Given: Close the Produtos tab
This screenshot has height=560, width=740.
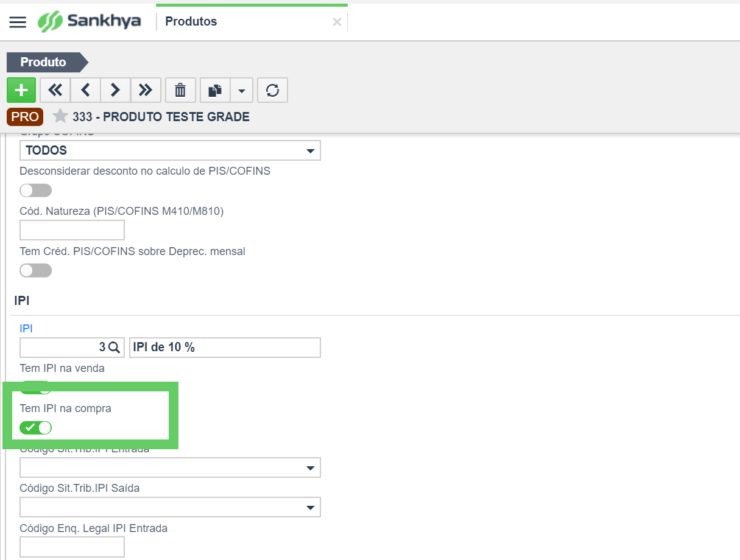Looking at the screenshot, I should 337,22.
